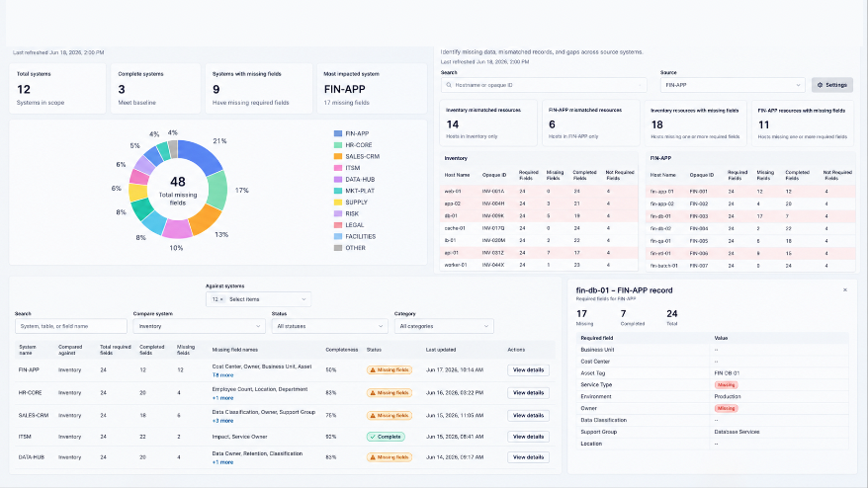This screenshot has height=488, width=868.
Task: Click the orange 13% donut chart segment
Action: coord(205,219)
